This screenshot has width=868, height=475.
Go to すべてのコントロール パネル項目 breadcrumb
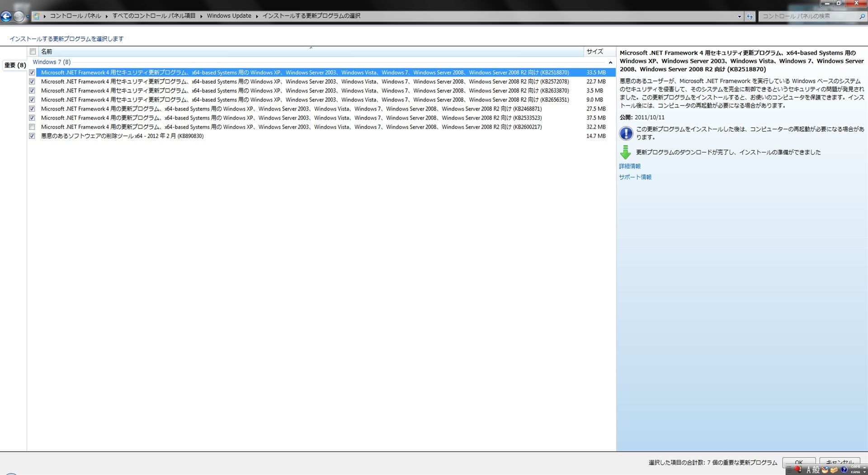[x=154, y=16]
